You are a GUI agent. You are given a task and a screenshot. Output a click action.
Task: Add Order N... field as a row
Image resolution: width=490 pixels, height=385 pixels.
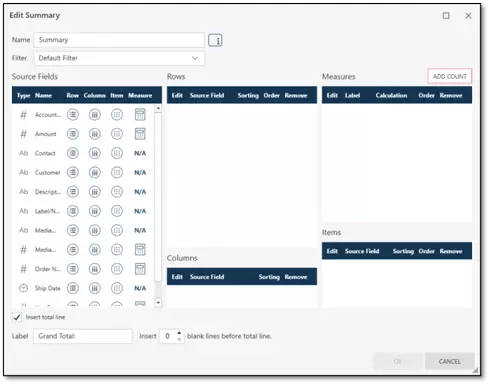(x=73, y=269)
